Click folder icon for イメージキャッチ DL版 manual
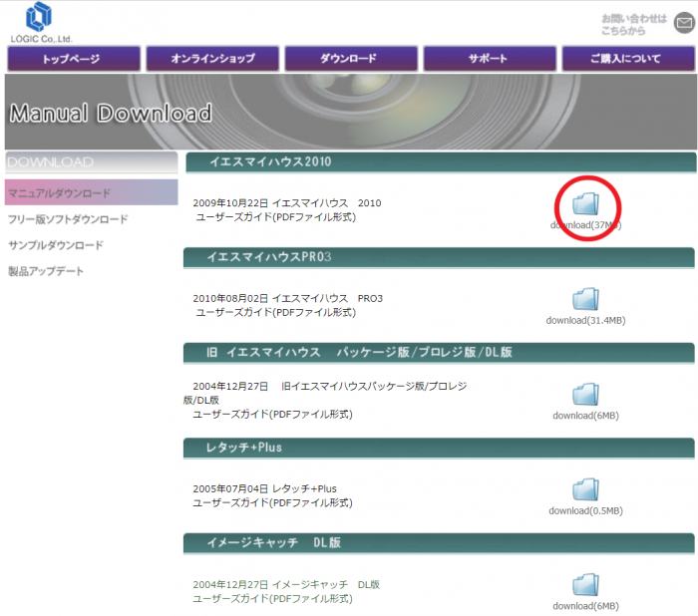This screenshot has height=616, width=698. [585, 584]
